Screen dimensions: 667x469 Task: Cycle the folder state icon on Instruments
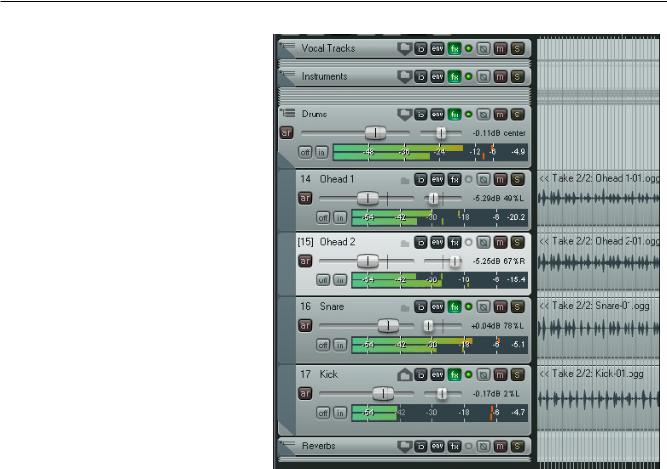[405, 77]
